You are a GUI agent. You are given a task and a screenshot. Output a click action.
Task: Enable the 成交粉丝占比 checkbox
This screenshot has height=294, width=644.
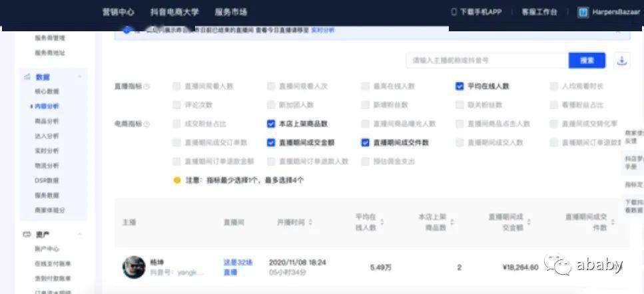click(176, 124)
